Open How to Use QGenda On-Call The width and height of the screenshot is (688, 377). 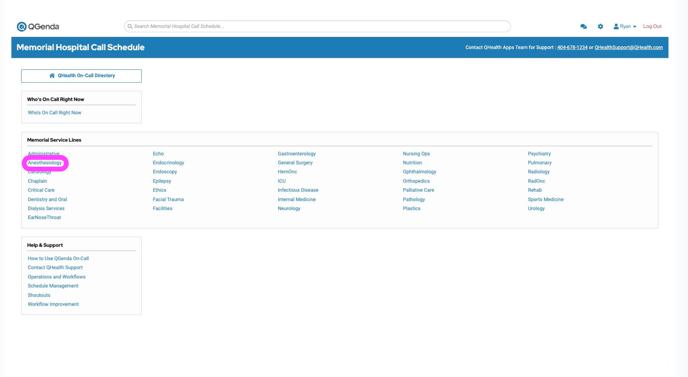pos(58,259)
